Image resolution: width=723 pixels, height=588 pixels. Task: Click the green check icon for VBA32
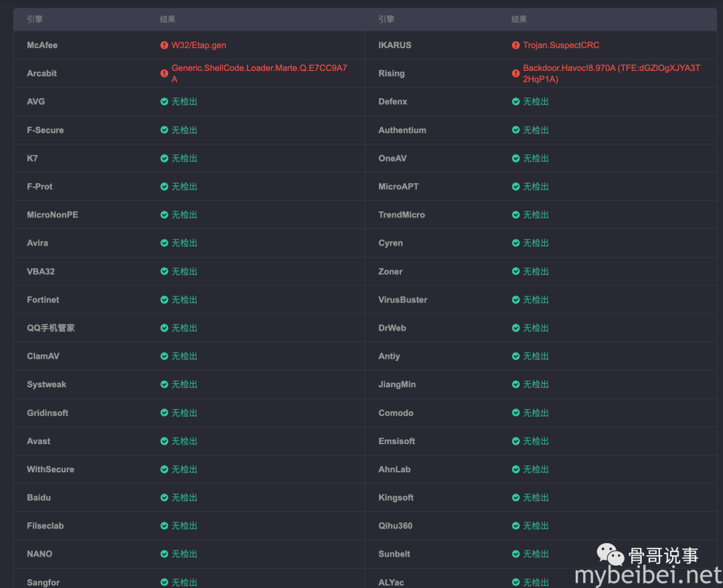(164, 272)
